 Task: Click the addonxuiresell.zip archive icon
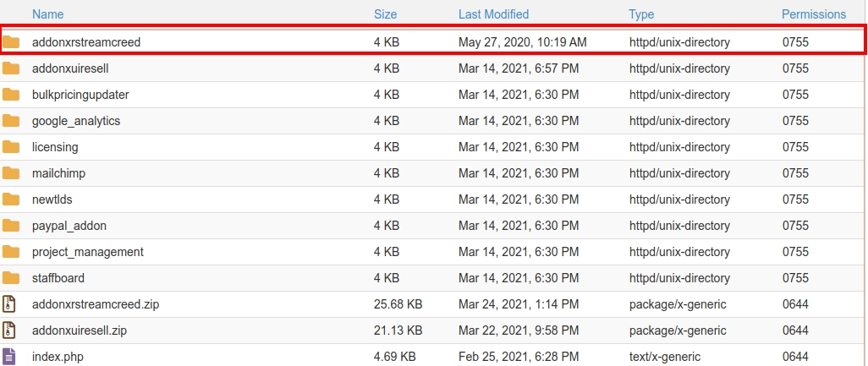tap(10, 330)
